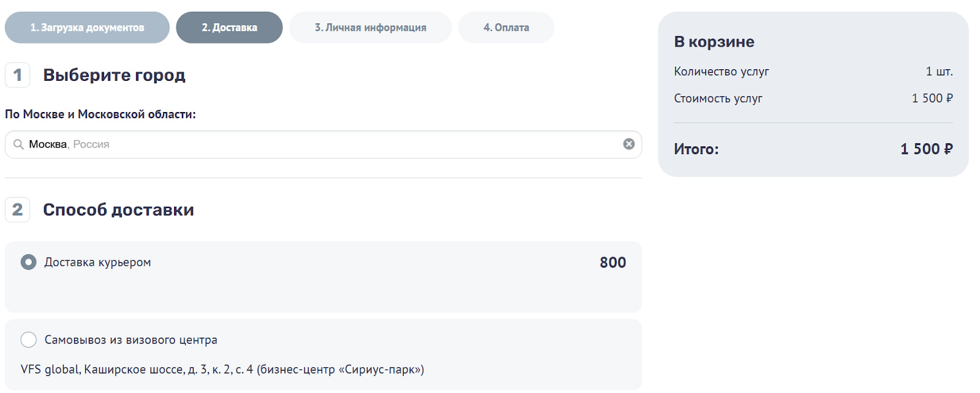Click the magnifier search icon in city field
980x393 pixels.
18,144
